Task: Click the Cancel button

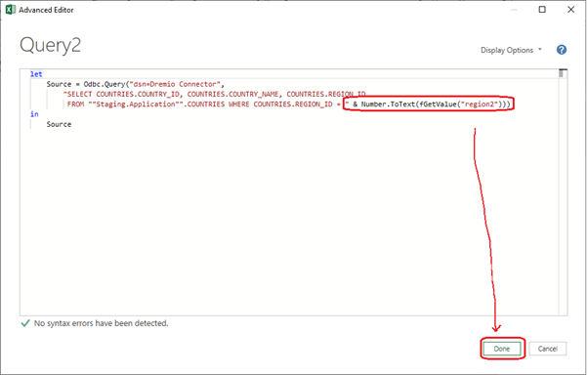Action: tap(548, 349)
